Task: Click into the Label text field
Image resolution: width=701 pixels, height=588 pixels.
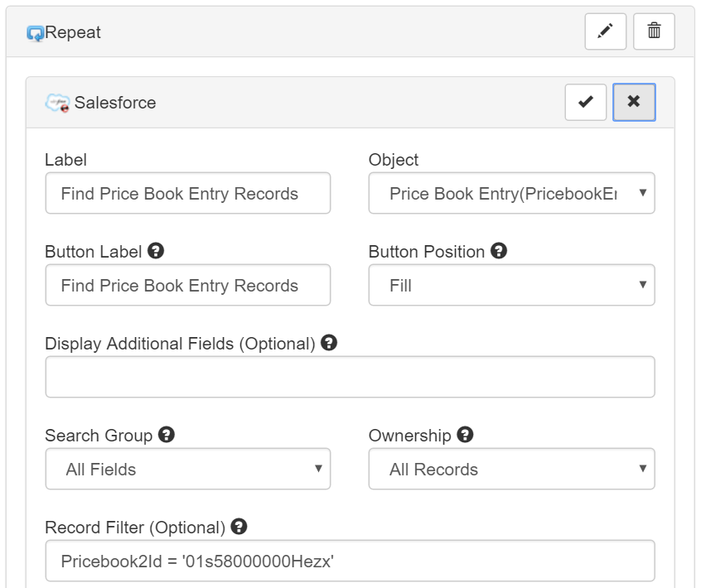Action: (188, 193)
